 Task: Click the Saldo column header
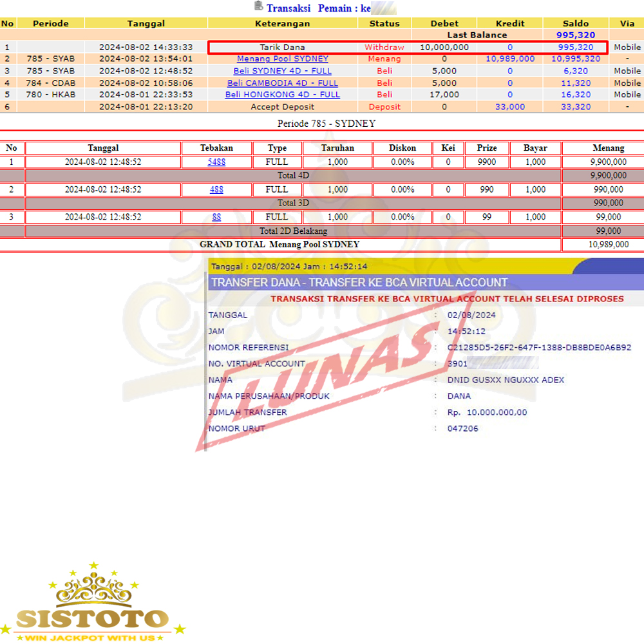pyautogui.click(x=575, y=23)
